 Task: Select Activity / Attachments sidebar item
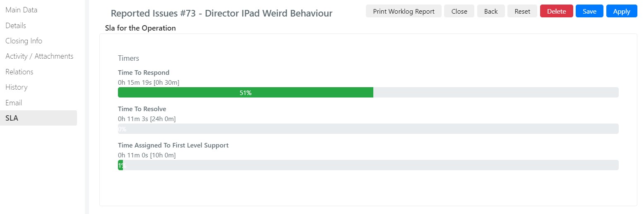pos(39,56)
